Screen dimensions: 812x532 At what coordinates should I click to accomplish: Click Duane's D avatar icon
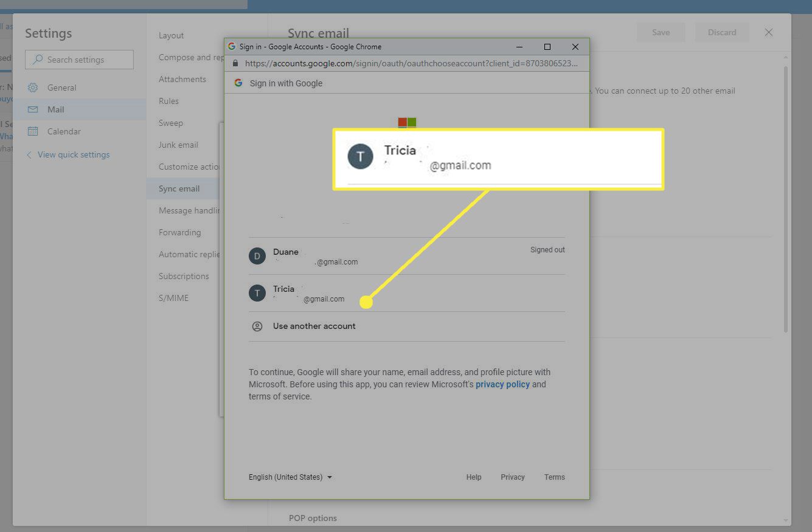click(x=257, y=256)
